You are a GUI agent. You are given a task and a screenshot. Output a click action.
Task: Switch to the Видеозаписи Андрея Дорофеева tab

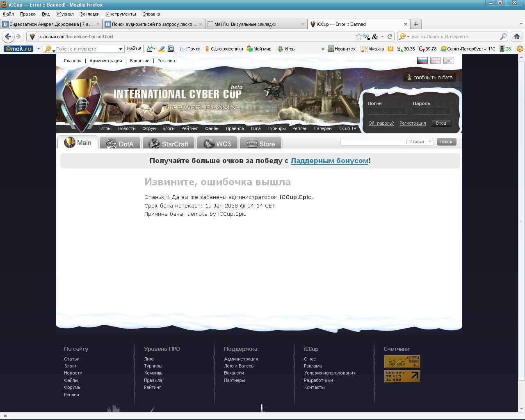click(51, 24)
